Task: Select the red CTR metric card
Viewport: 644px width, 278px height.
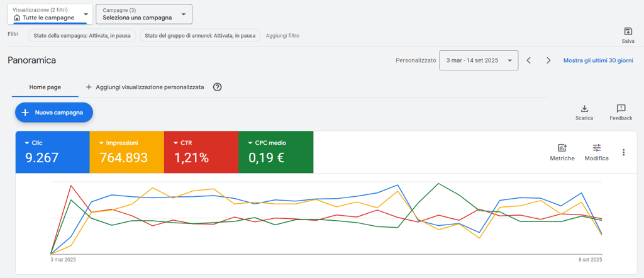Action: 201,152
